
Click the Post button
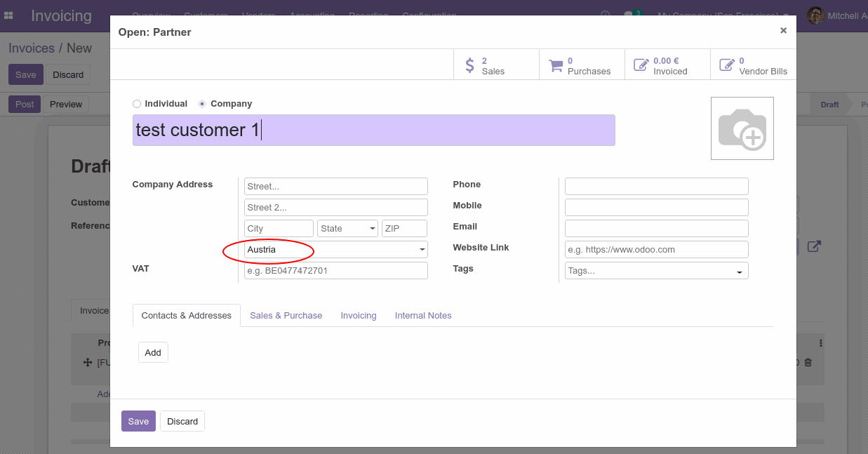(25, 104)
